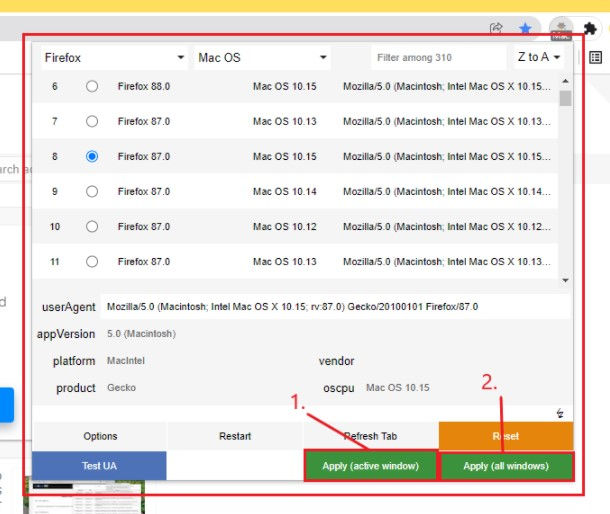This screenshot has height=514, width=610.
Task: Click the orange Reset button
Action: click(506, 436)
